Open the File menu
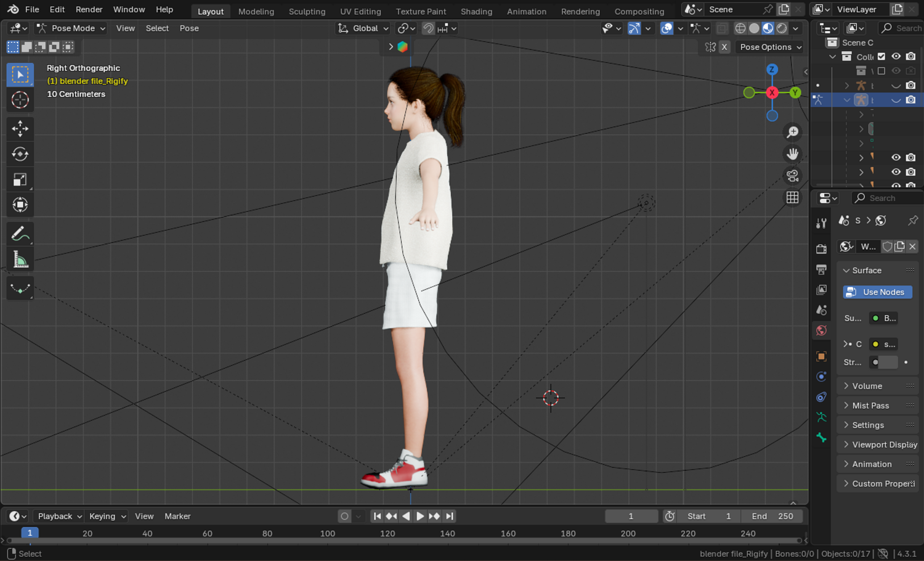Image resolution: width=924 pixels, height=561 pixels. [32, 9]
